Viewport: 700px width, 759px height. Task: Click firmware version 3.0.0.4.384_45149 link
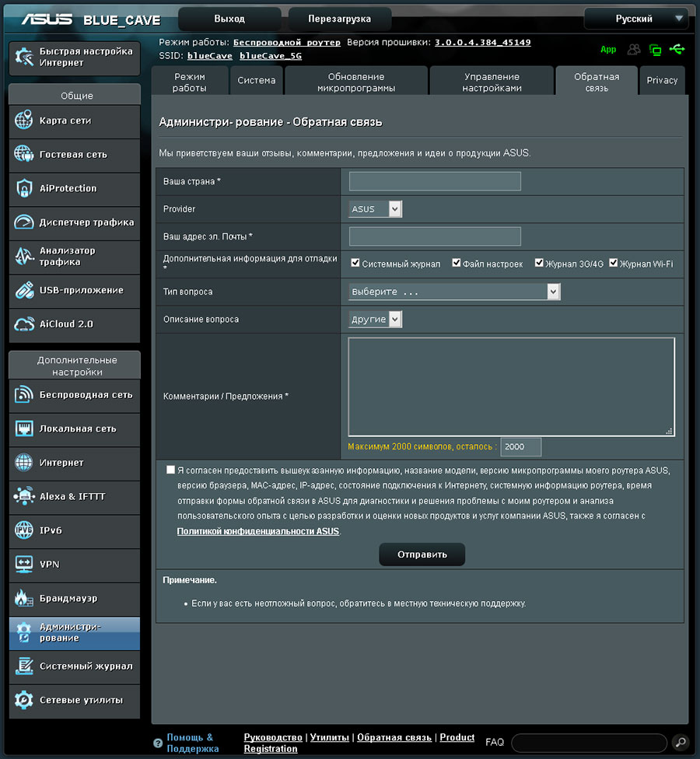coord(483,43)
